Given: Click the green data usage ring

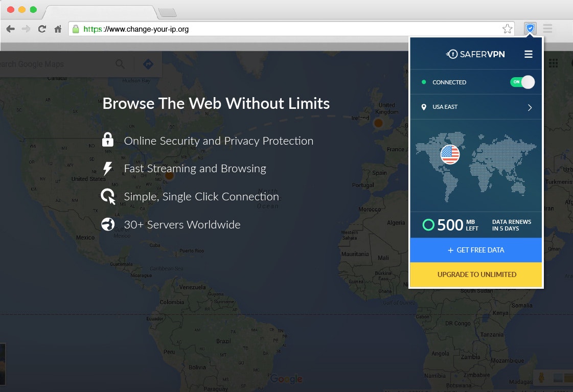Looking at the screenshot, I should [x=428, y=225].
